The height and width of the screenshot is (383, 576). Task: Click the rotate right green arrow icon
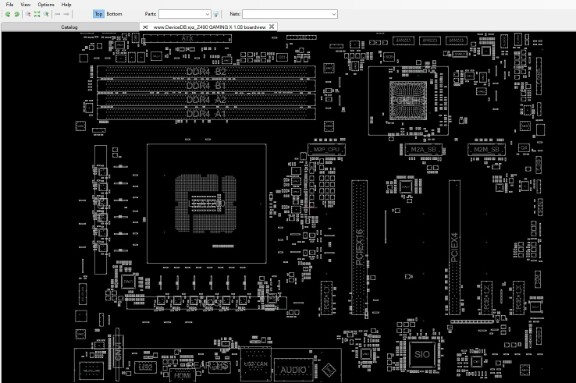click(x=17, y=14)
